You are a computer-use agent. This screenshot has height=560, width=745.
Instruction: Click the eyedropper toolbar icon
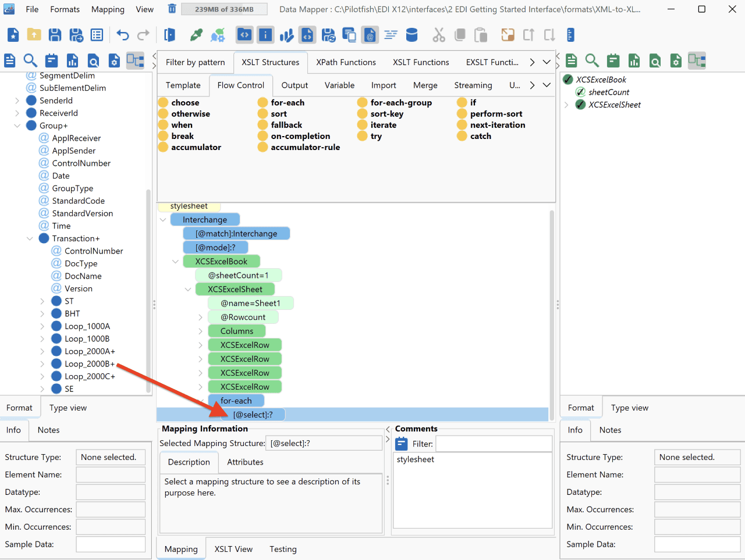pyautogui.click(x=197, y=35)
